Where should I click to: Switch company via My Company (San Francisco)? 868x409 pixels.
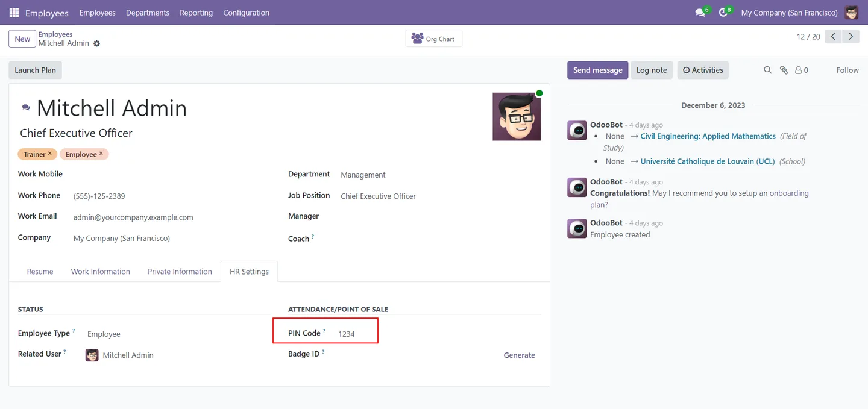(x=789, y=13)
